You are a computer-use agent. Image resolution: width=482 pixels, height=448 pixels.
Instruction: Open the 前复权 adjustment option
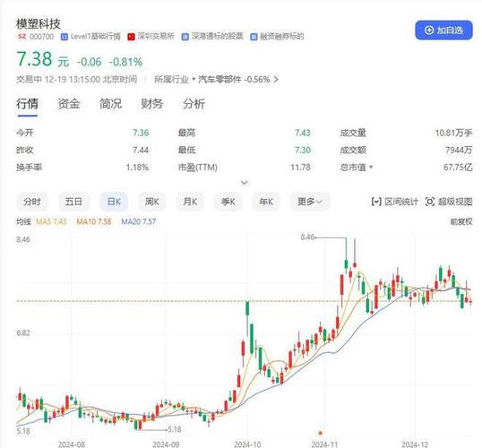pos(461,221)
